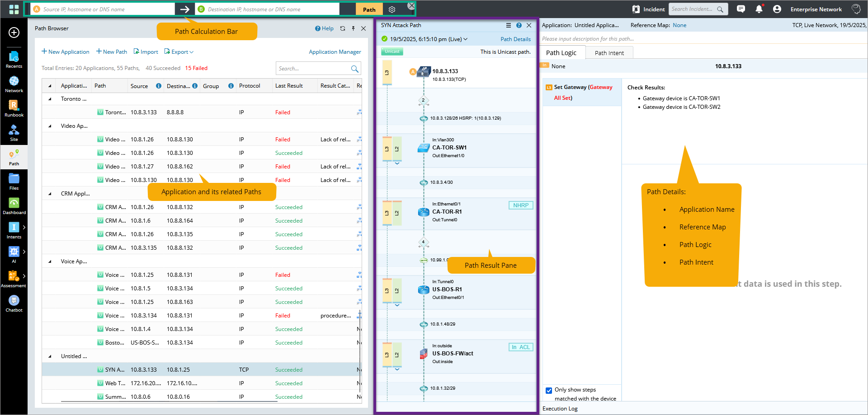The height and width of the screenshot is (415, 868).
Task: Collapse the Toronto application group
Action: coord(50,99)
